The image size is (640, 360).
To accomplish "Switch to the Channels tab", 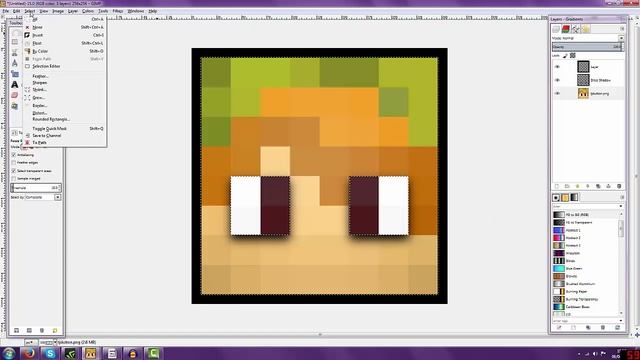I will point(566,29).
